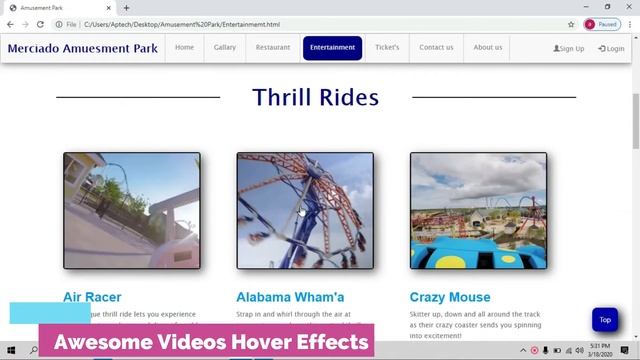Click the Sign Up link
This screenshot has width=640, height=360.
pyautogui.click(x=569, y=49)
